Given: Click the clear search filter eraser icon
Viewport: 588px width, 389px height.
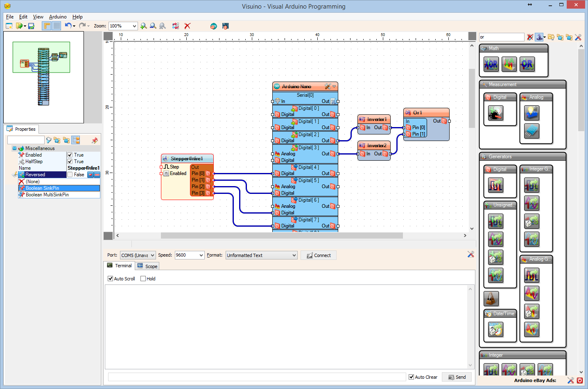Looking at the screenshot, I should (530, 37).
